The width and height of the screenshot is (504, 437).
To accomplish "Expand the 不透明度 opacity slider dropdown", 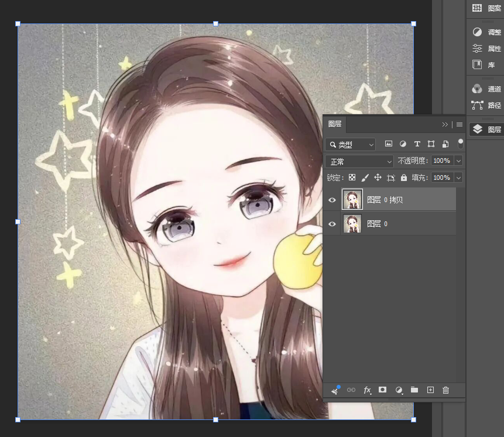I will click(459, 161).
